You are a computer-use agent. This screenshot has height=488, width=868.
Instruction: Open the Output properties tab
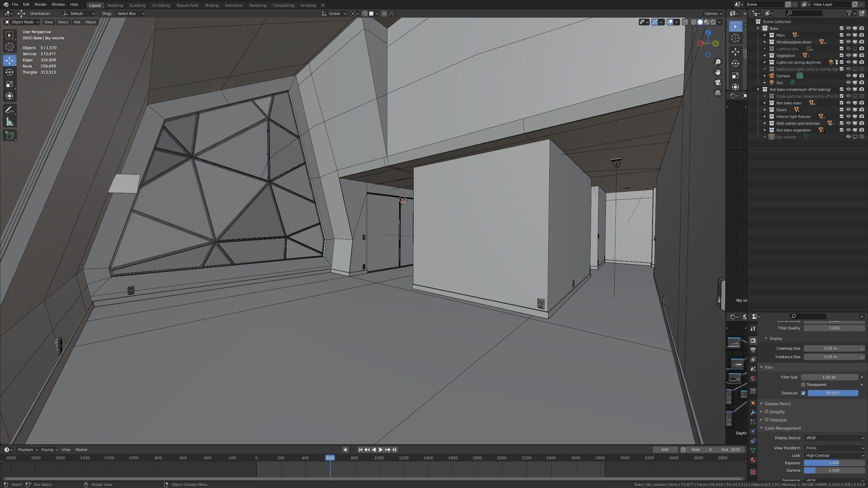(753, 350)
